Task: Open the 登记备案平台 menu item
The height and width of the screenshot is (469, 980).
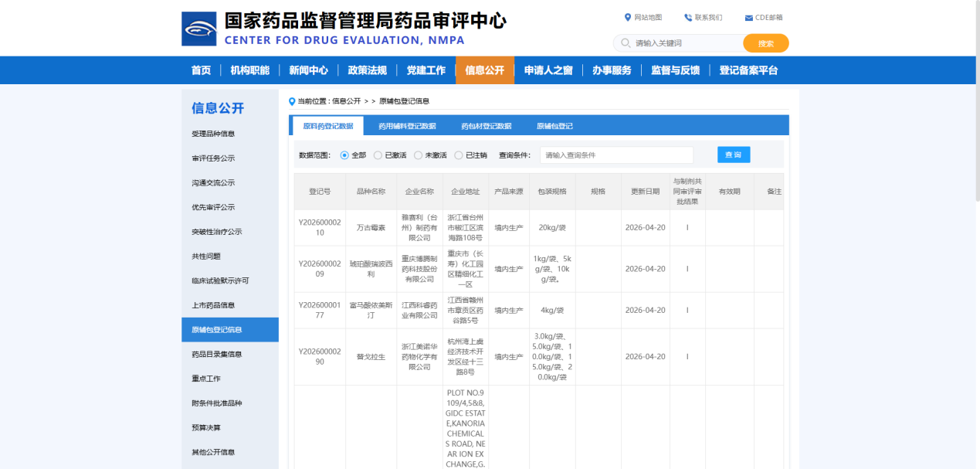Action: pyautogui.click(x=748, y=70)
